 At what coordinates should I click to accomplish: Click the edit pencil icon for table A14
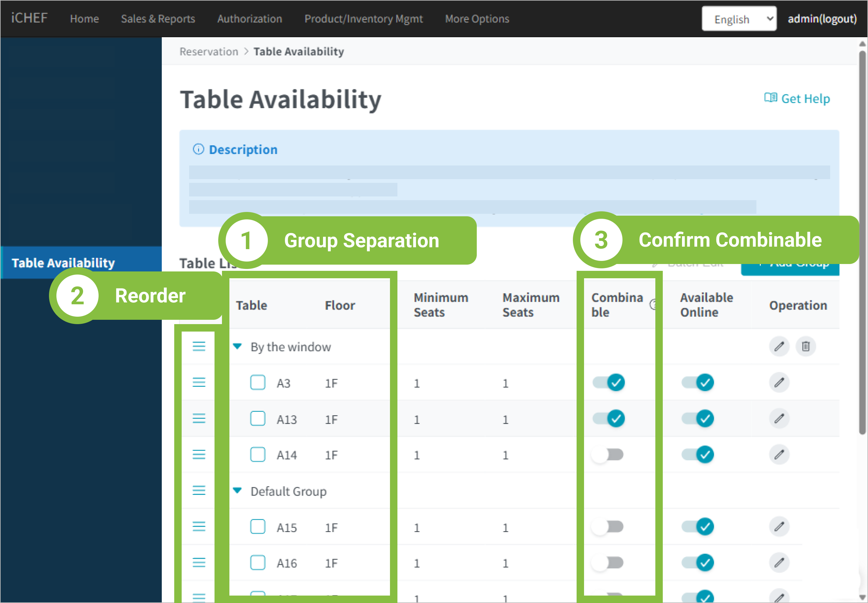[779, 454]
